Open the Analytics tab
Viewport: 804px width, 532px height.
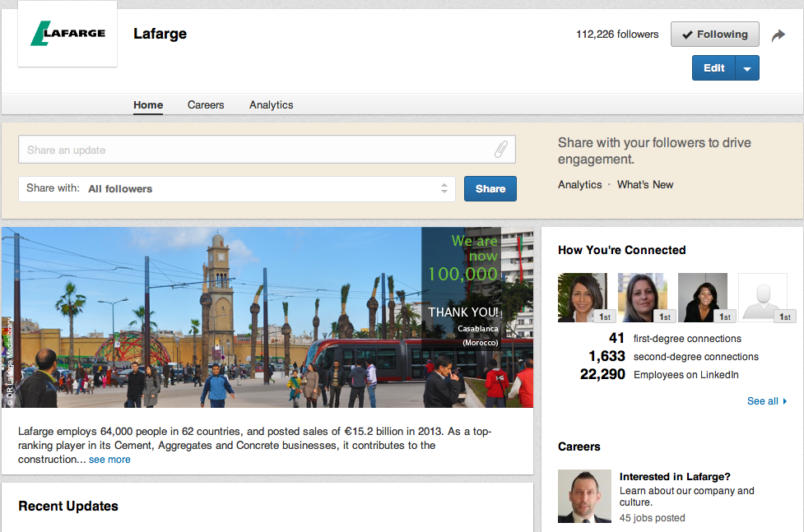(271, 104)
